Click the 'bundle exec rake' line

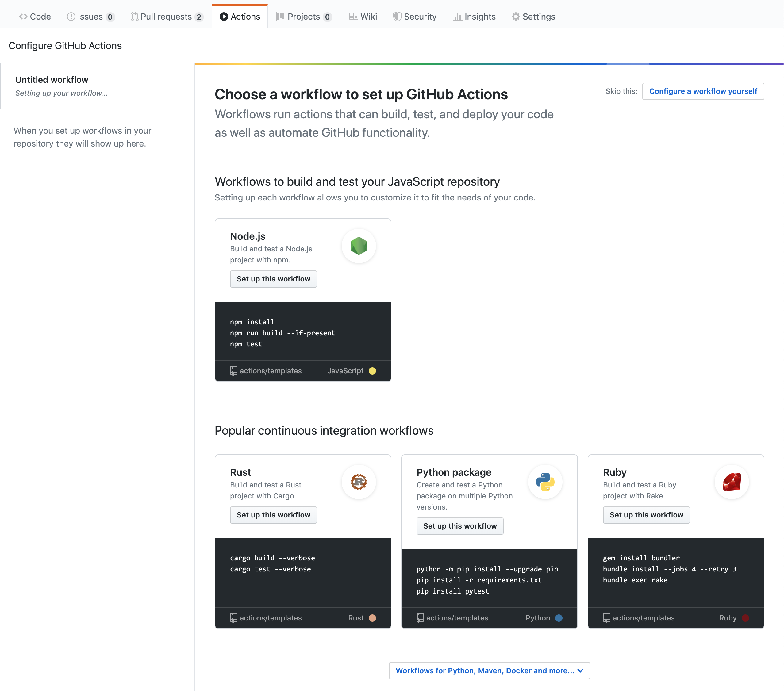pyautogui.click(x=635, y=580)
